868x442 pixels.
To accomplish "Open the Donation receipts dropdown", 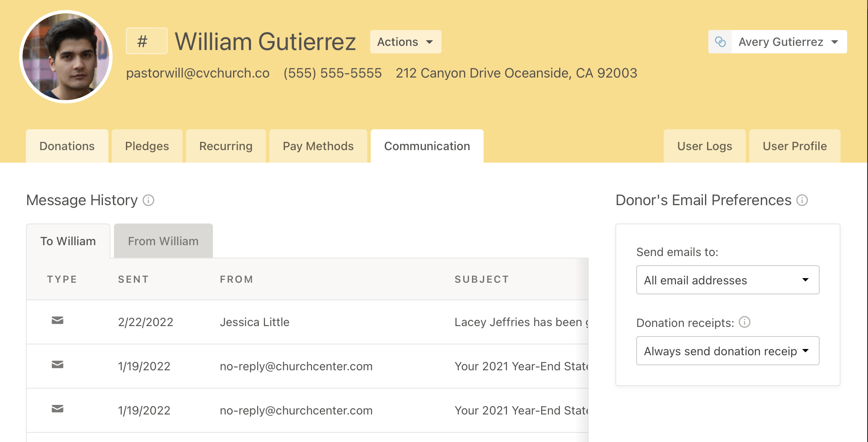I will click(728, 351).
